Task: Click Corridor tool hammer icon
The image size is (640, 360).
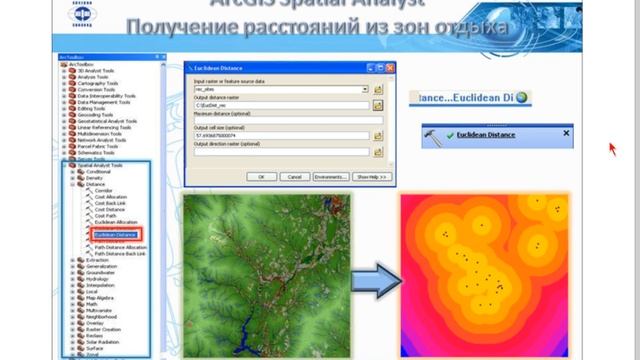Action: click(89, 191)
